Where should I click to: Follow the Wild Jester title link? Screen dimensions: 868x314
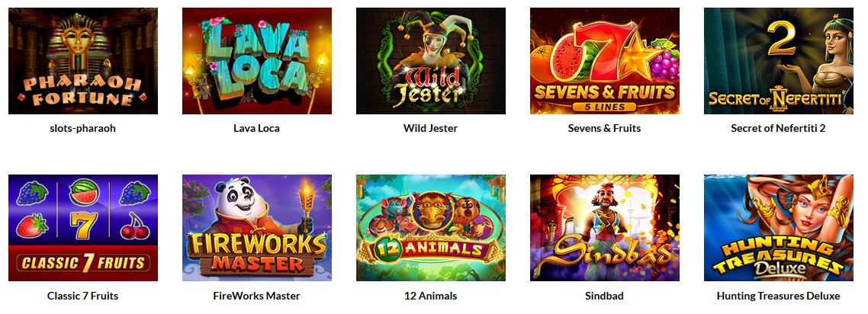tap(431, 128)
